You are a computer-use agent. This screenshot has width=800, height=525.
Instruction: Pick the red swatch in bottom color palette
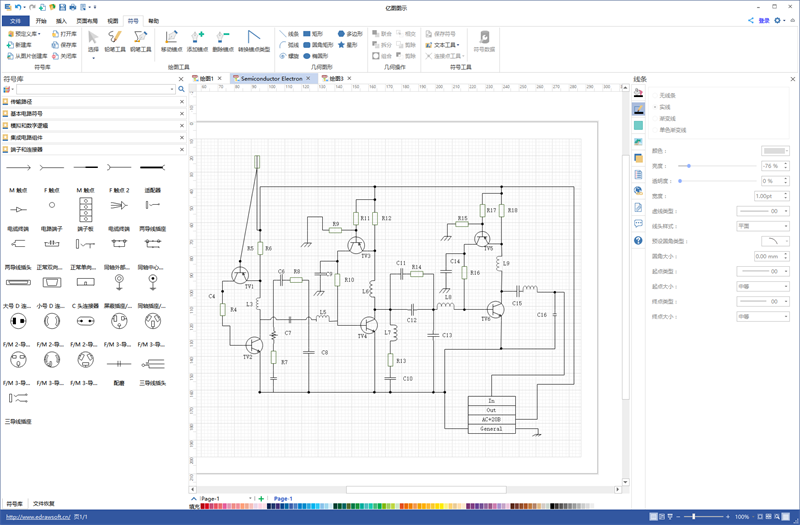pos(204,506)
